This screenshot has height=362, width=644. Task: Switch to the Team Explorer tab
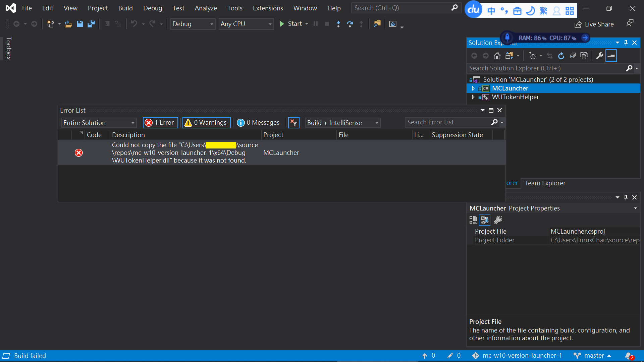[544, 183]
